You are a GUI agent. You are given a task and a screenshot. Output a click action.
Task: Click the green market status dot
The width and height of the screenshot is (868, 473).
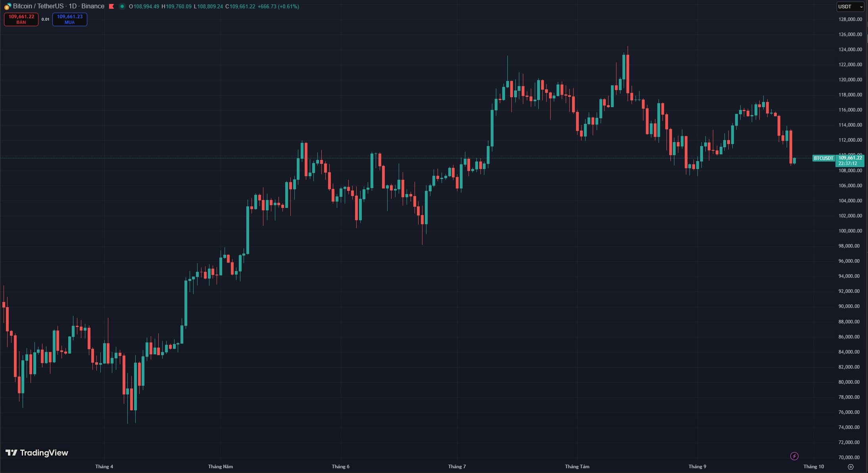122,6
